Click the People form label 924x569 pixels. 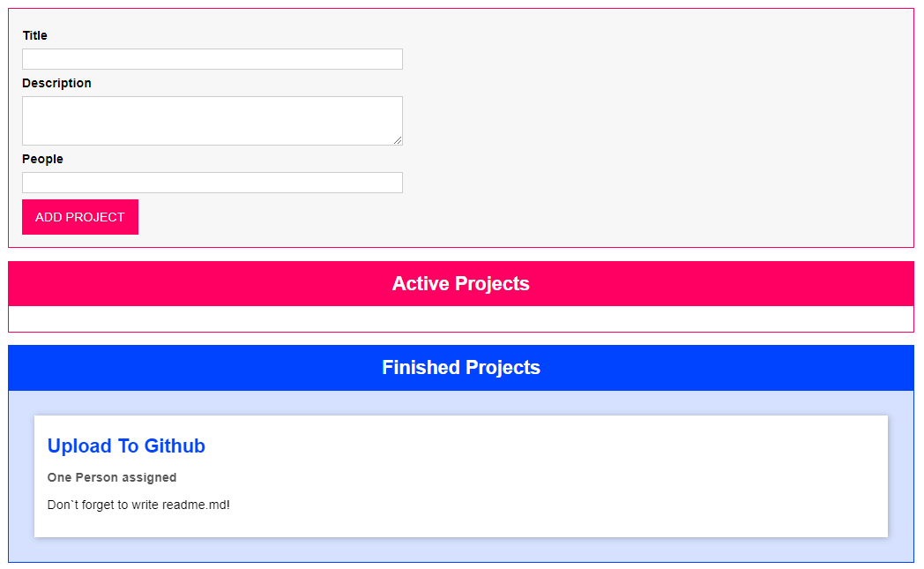pos(42,159)
